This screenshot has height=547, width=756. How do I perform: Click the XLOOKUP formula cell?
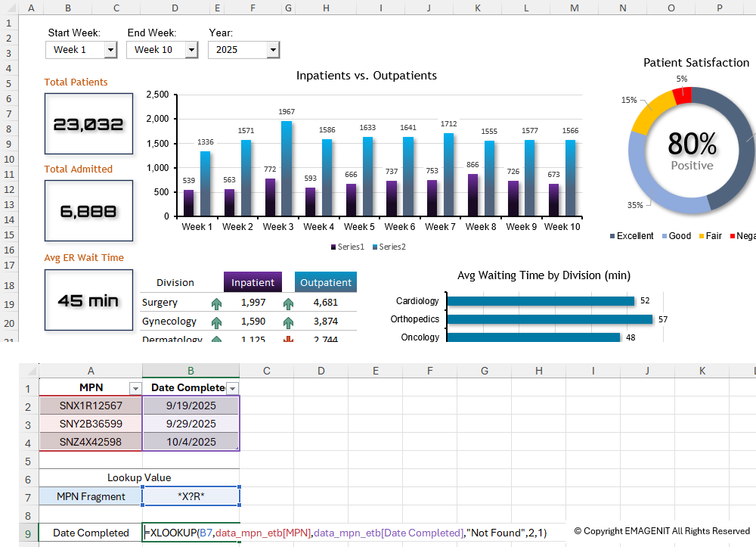[x=191, y=533]
